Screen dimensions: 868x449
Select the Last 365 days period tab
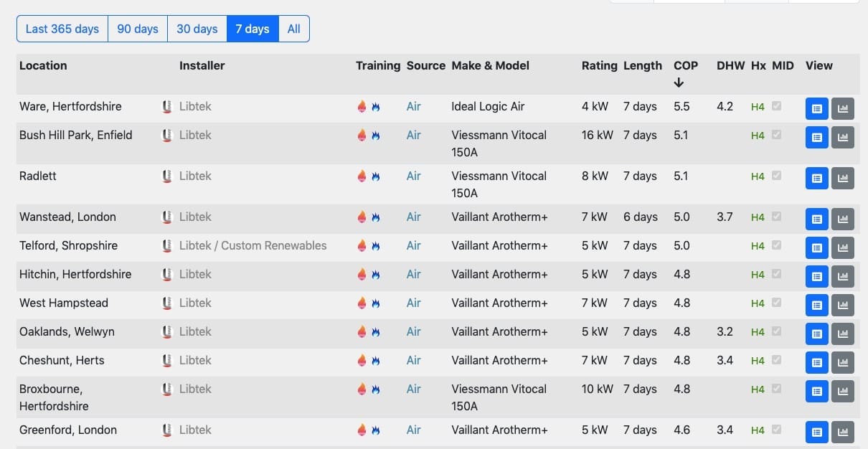(62, 29)
